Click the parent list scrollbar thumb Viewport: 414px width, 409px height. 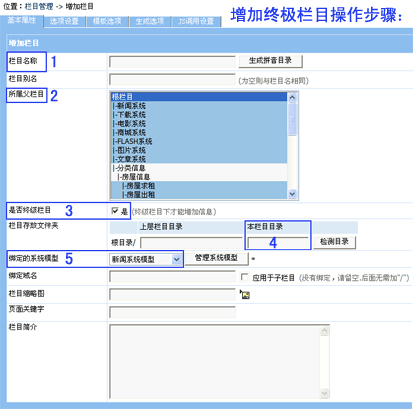(292, 119)
